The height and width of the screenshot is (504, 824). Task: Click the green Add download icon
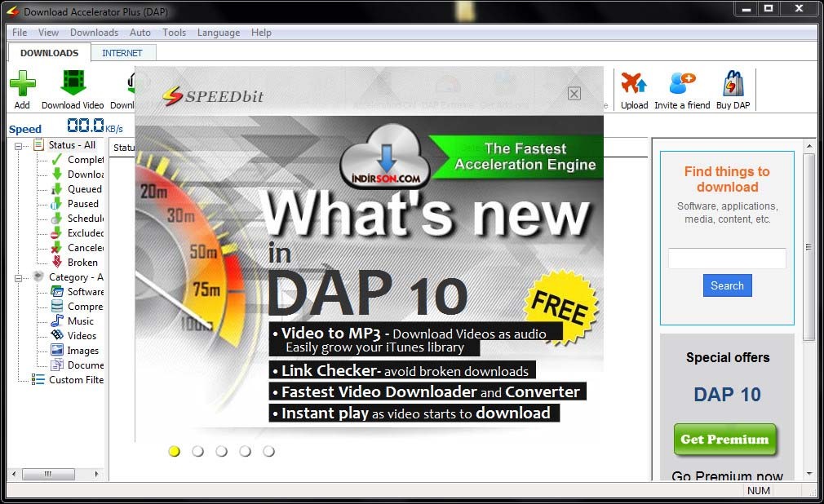point(23,83)
